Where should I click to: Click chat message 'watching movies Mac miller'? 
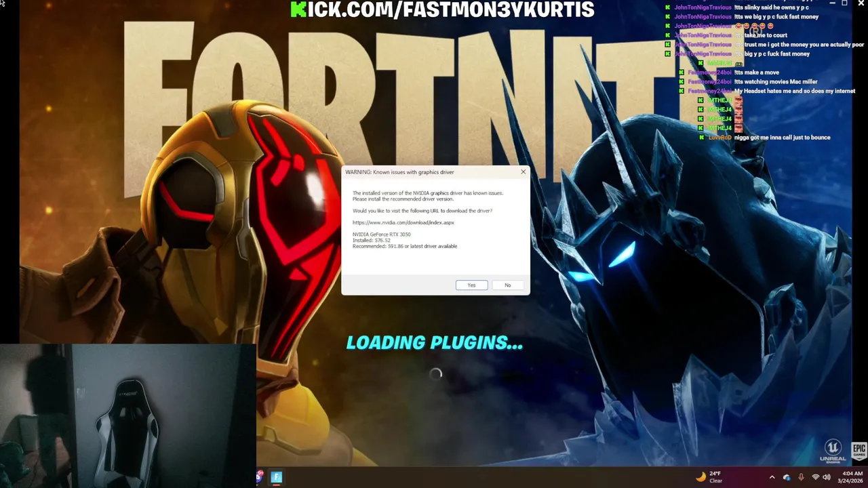click(x=781, y=82)
